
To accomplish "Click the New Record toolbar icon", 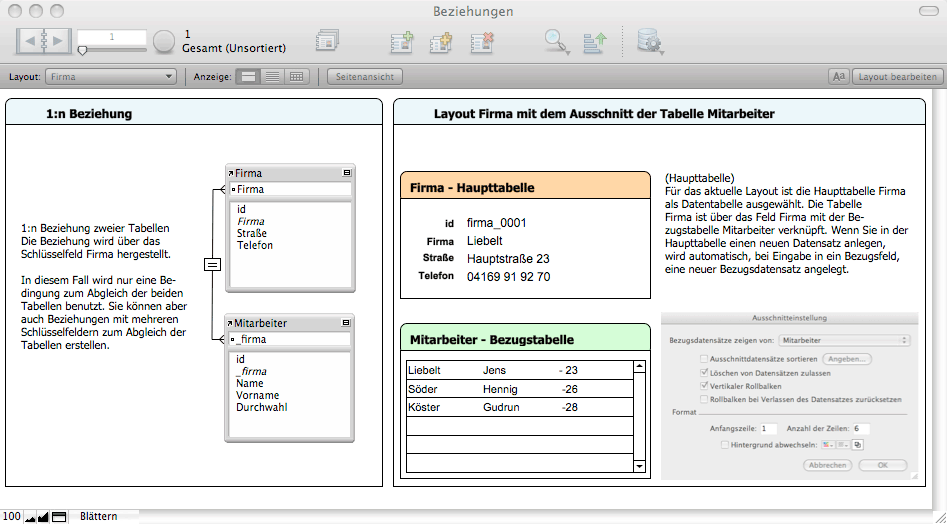I will (401, 41).
